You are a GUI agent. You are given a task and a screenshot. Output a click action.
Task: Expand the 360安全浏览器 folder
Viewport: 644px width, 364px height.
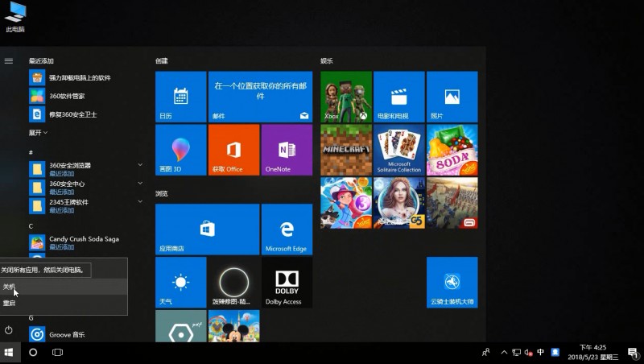coord(140,165)
